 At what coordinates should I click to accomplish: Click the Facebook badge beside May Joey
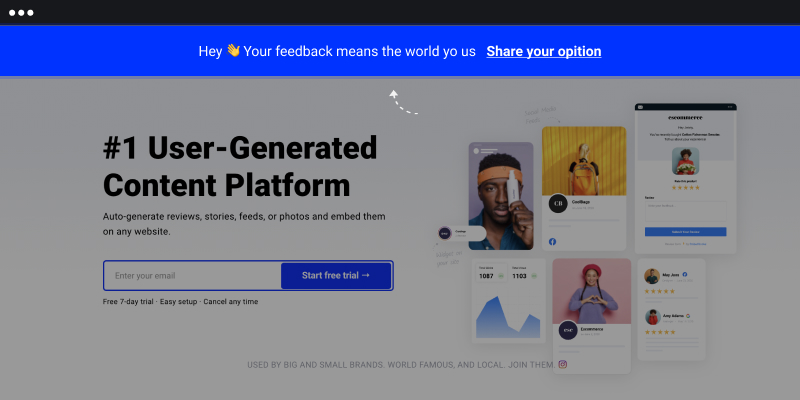[686, 273]
